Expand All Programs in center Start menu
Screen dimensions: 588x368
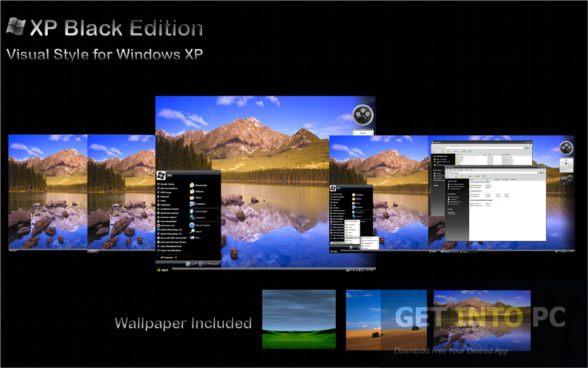pos(169,258)
